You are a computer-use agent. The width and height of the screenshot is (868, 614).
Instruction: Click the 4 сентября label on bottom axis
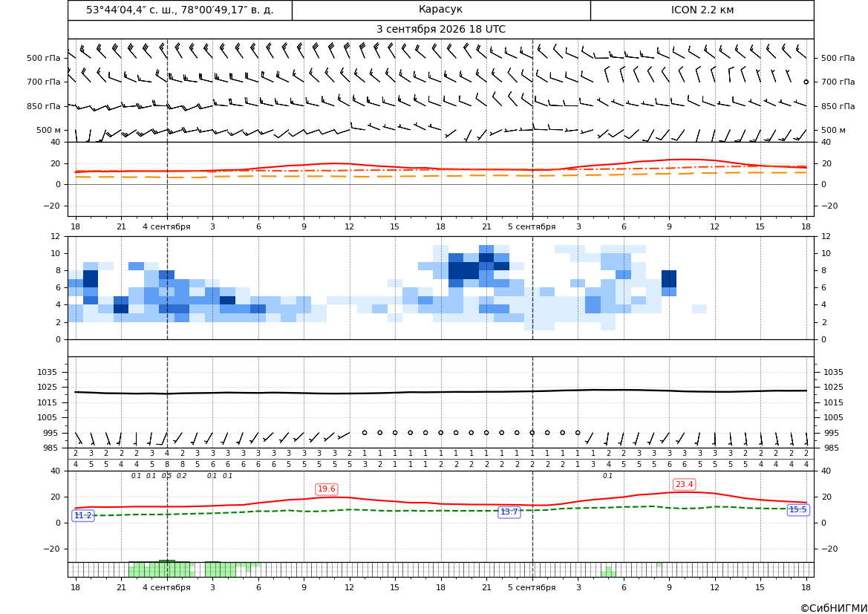pos(166,587)
